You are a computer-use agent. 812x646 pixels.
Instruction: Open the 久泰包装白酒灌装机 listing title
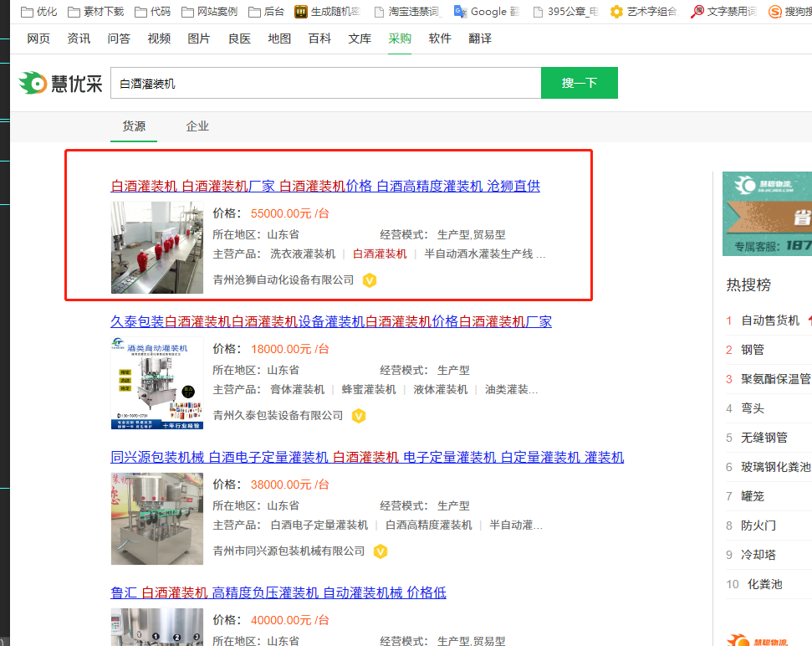pyautogui.click(x=331, y=321)
